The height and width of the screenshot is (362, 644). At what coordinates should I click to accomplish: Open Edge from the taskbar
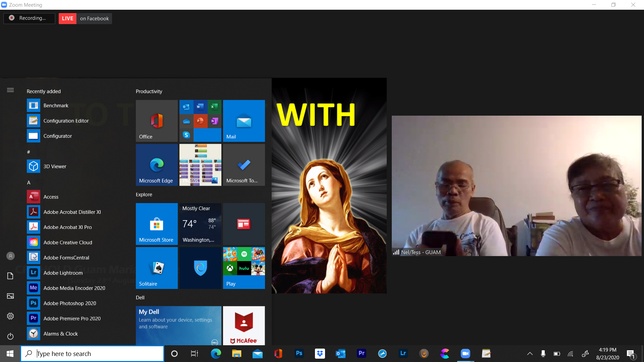[216, 354]
